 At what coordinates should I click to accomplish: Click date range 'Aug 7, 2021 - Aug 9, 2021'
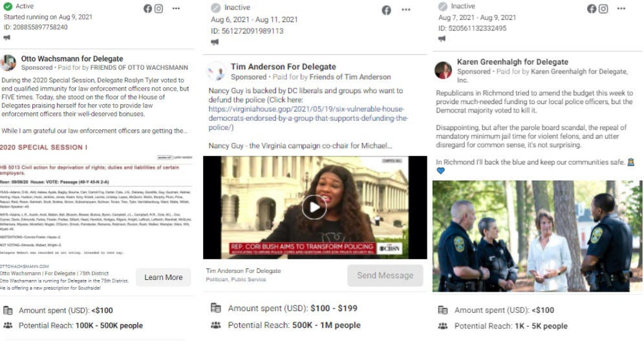pyautogui.click(x=477, y=17)
